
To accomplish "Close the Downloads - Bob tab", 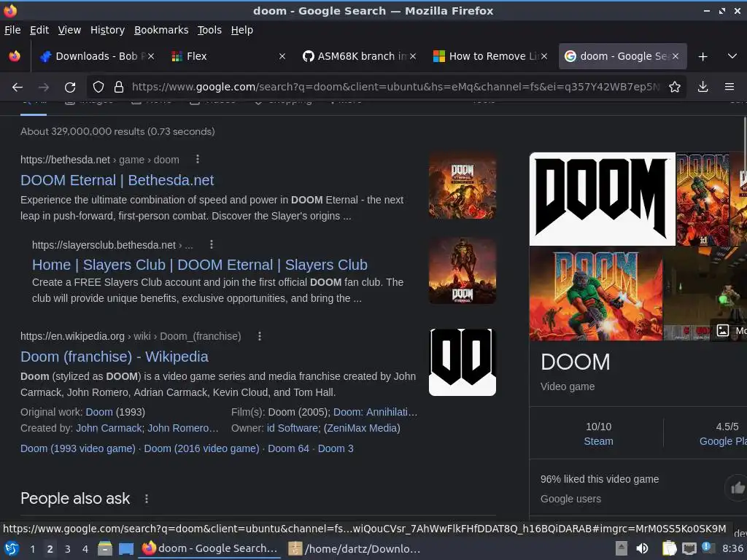I will point(150,56).
